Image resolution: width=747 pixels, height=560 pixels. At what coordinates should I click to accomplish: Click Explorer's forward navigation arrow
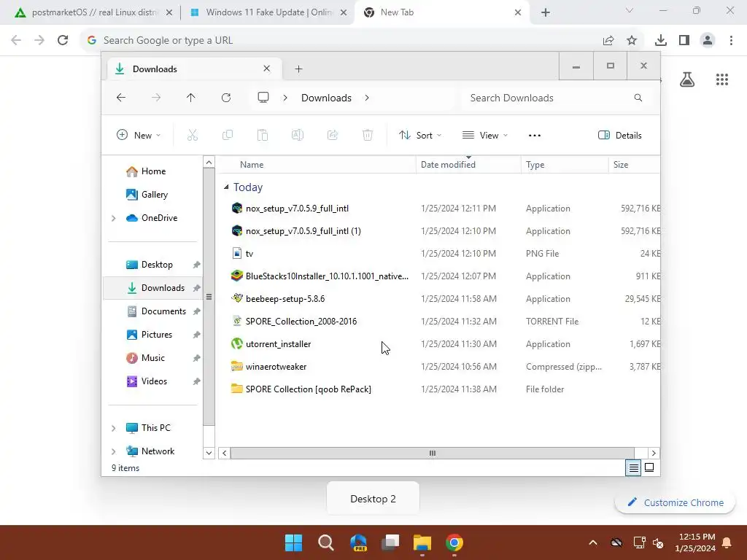point(156,98)
